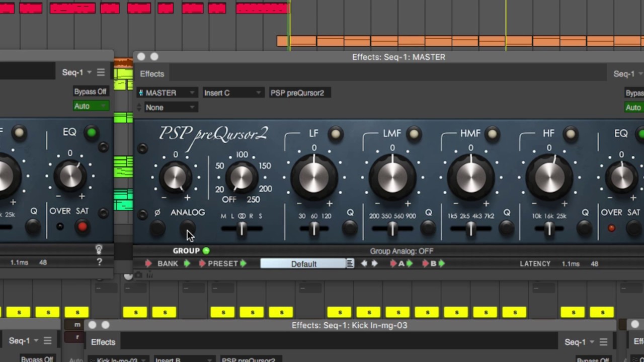Click the HF gain knob in MASTER window
The width and height of the screenshot is (644, 362).
click(x=549, y=178)
